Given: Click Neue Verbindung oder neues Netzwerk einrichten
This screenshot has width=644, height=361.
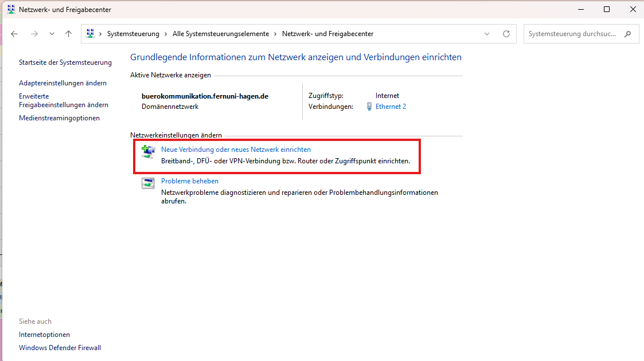Looking at the screenshot, I should (236, 150).
